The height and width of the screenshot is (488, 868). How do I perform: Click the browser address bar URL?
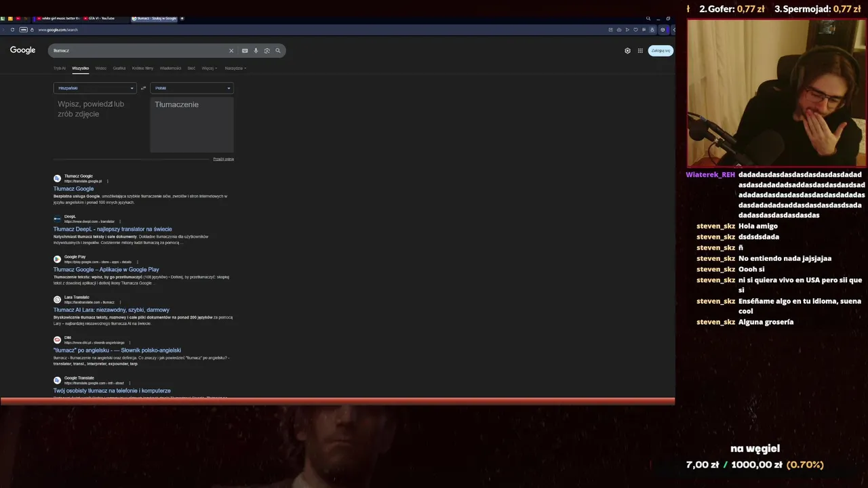pos(58,30)
